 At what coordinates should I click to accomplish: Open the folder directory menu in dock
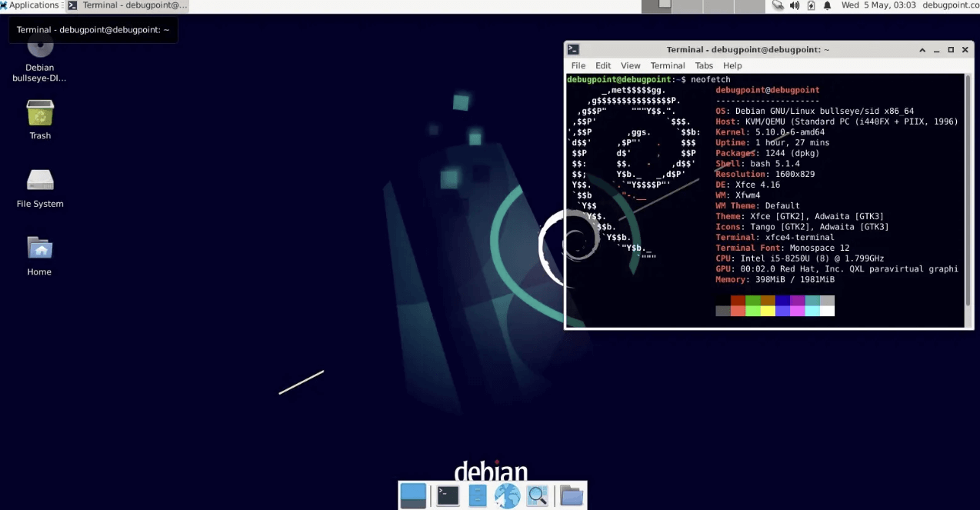pyautogui.click(x=572, y=496)
